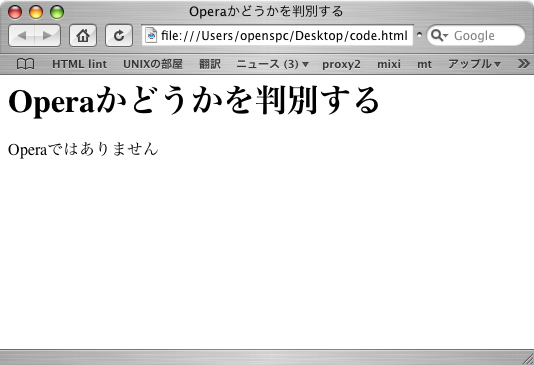
Task: Open the HTML lint bookmark
Action: pyautogui.click(x=79, y=64)
